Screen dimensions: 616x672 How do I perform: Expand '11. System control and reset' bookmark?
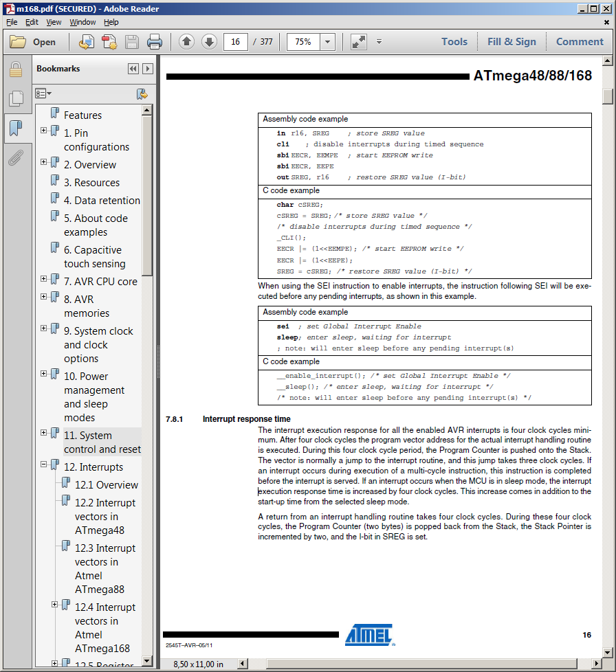point(44,432)
